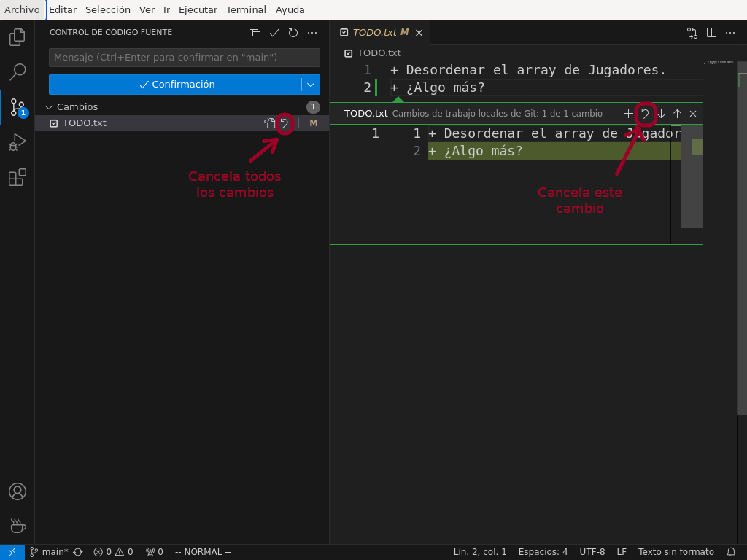This screenshot has width=747, height=560.
Task: Open Run and Debug view
Action: pos(18,142)
